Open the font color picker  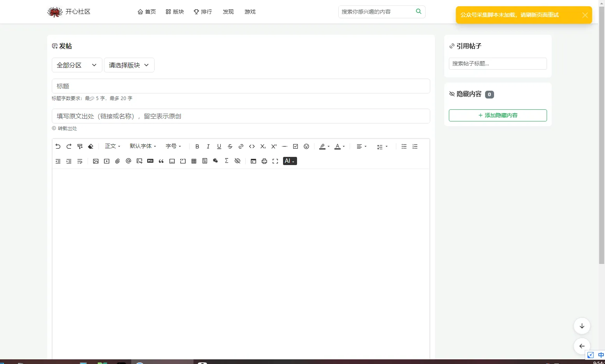(x=339, y=146)
